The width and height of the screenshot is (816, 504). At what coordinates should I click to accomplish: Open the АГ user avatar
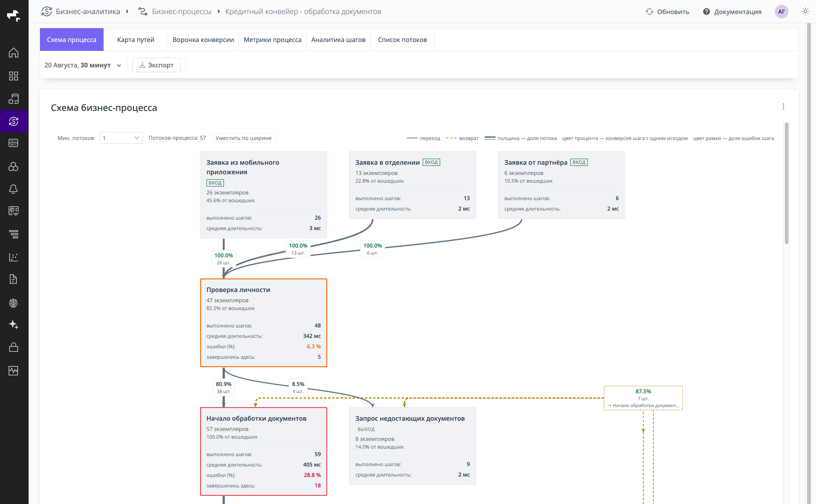click(x=781, y=12)
